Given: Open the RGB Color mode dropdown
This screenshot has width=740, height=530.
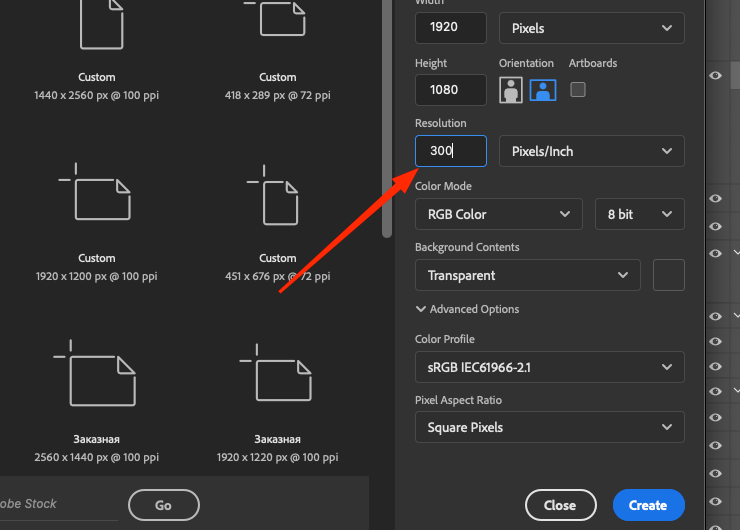Looking at the screenshot, I should (x=499, y=214).
